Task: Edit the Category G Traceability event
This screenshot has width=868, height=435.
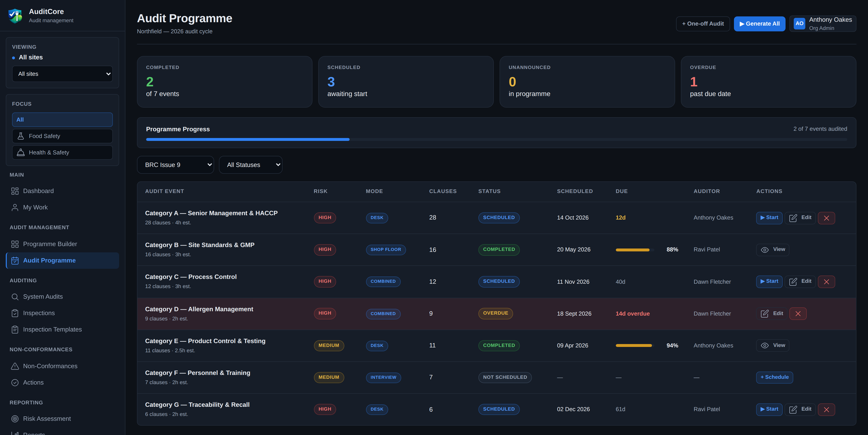Action: 800,409
